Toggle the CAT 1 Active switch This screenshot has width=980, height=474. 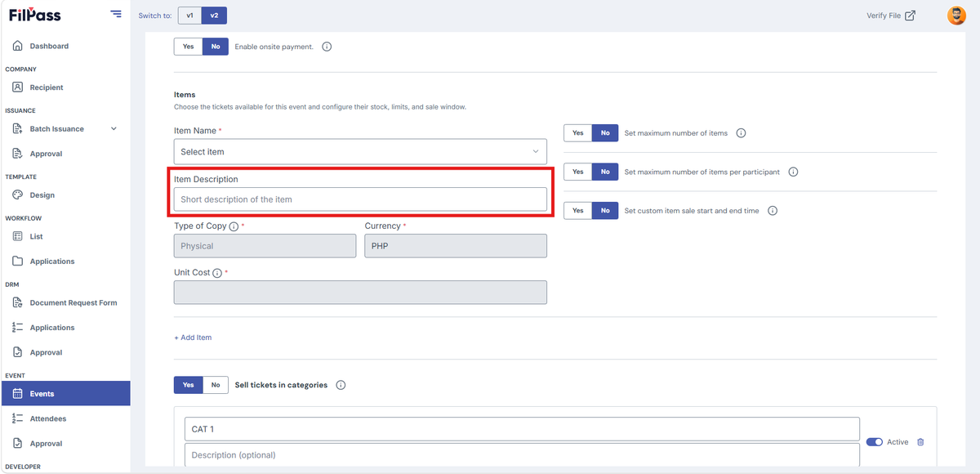click(x=874, y=442)
